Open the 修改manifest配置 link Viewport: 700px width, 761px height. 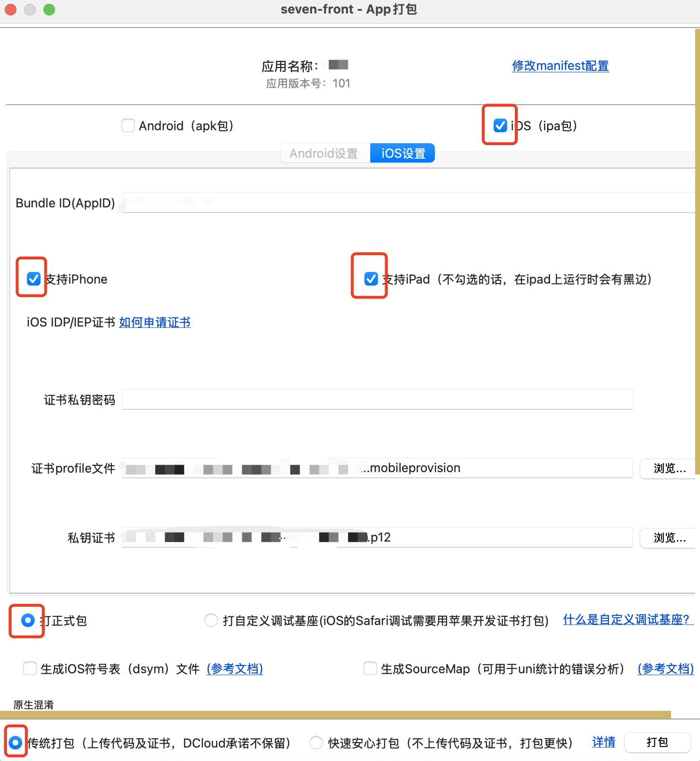click(x=560, y=66)
